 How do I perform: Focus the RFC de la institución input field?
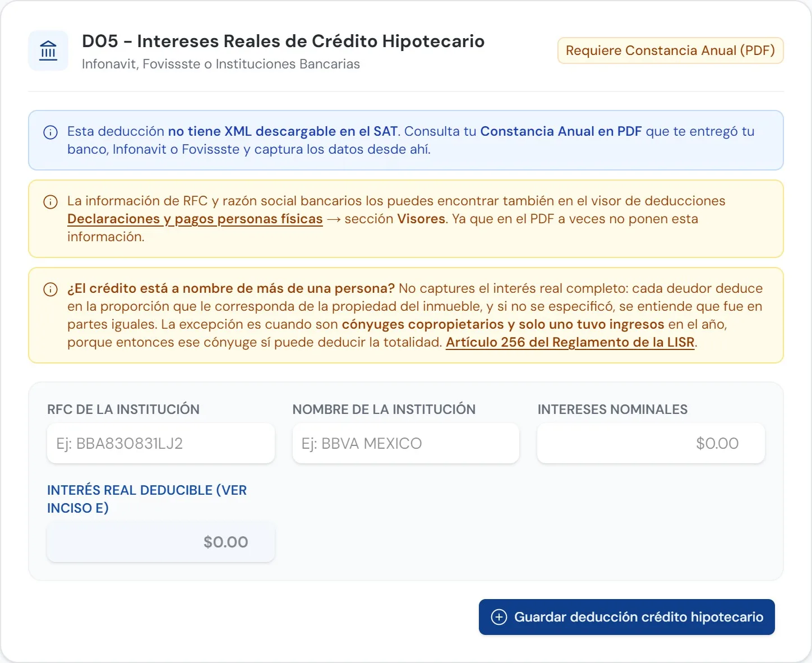pyautogui.click(x=161, y=443)
